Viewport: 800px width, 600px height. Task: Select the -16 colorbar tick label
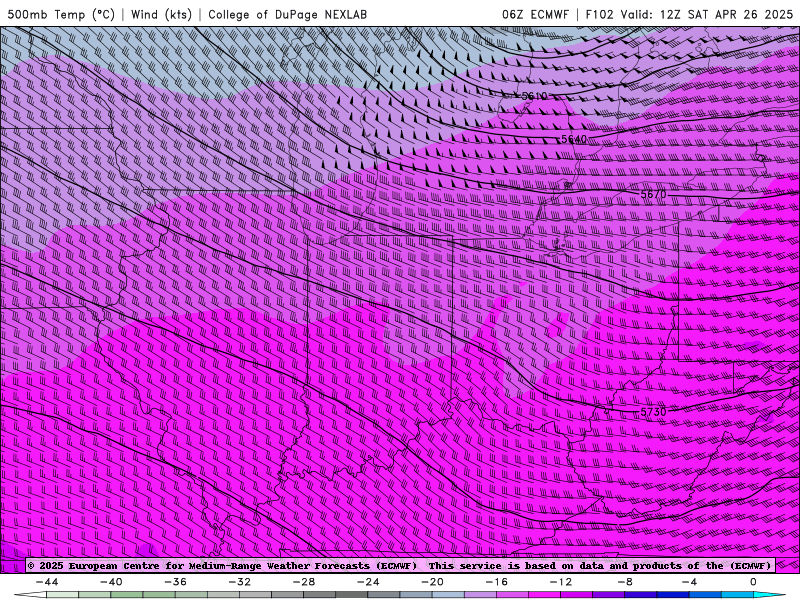[x=496, y=582]
